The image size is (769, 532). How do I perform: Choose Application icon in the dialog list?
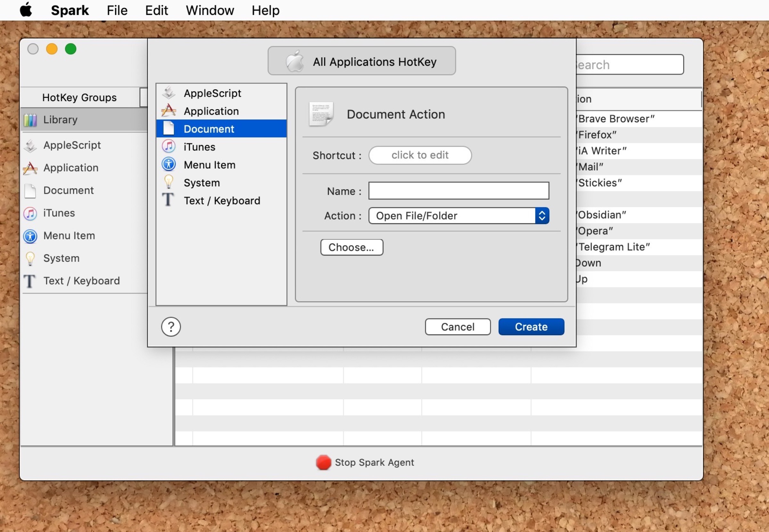point(169,111)
